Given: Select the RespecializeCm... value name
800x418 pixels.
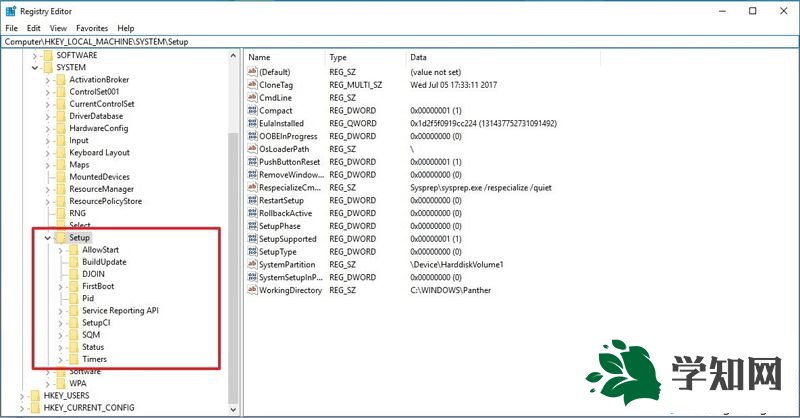Looking at the screenshot, I should pos(290,187).
